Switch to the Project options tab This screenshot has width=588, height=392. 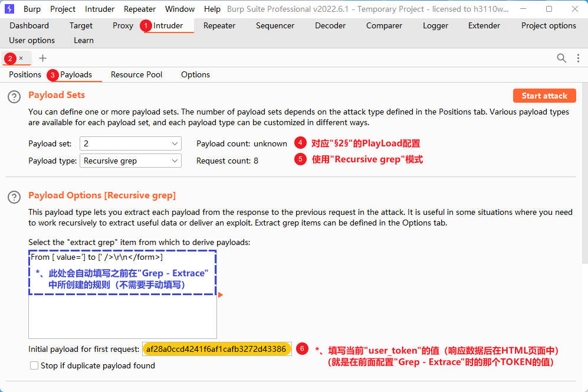[548, 25]
